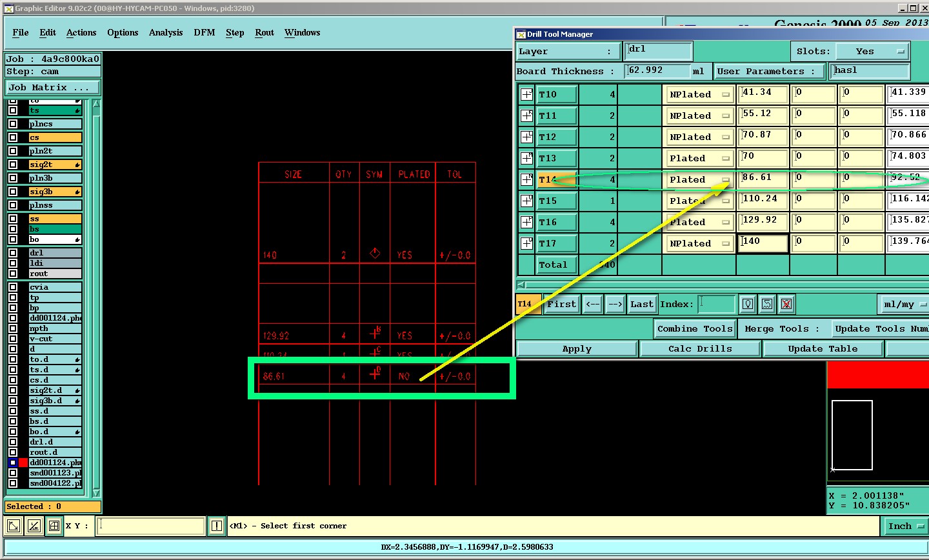Open the Inch units dropdown
Viewport: 929px width, 560px height.
click(x=904, y=526)
